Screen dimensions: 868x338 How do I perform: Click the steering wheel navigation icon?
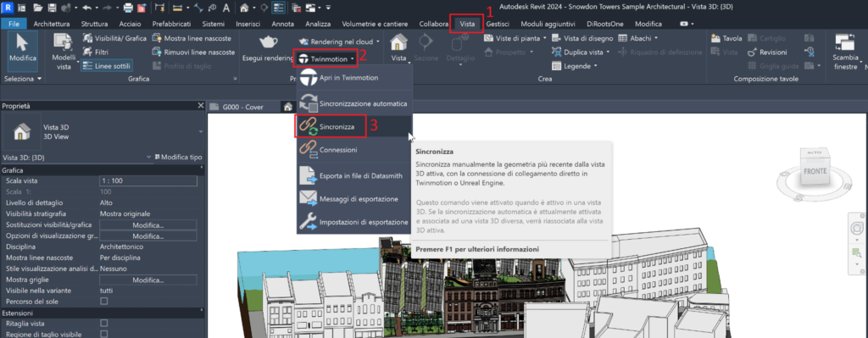pos(858,228)
